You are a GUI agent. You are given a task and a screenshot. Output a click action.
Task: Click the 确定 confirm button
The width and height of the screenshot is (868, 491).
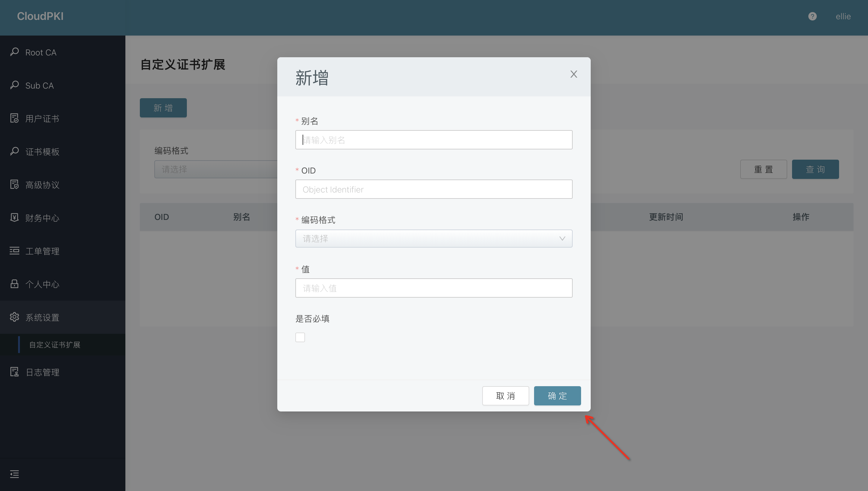click(557, 396)
